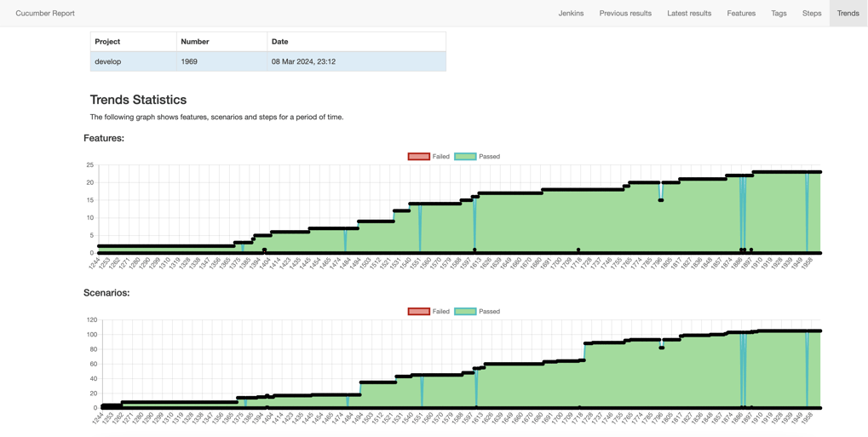The height and width of the screenshot is (437, 868).
Task: Click the 120 value on the Scenarios y-axis
Action: [91, 319]
